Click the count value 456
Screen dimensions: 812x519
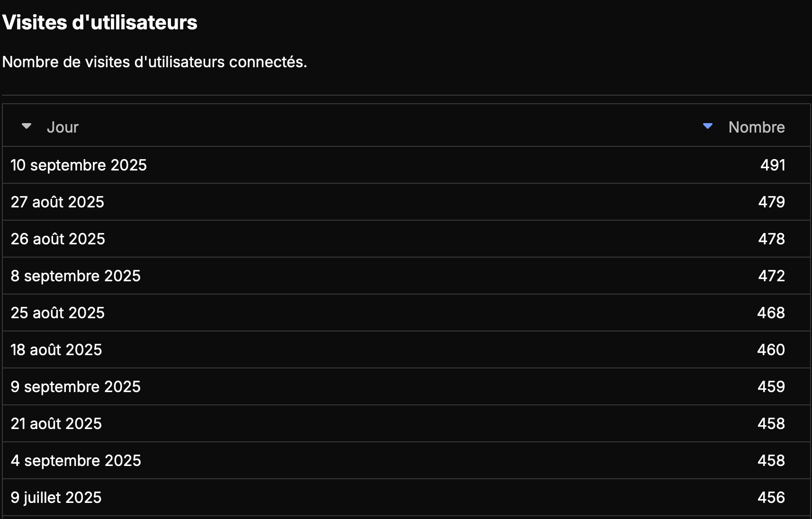[771, 497]
